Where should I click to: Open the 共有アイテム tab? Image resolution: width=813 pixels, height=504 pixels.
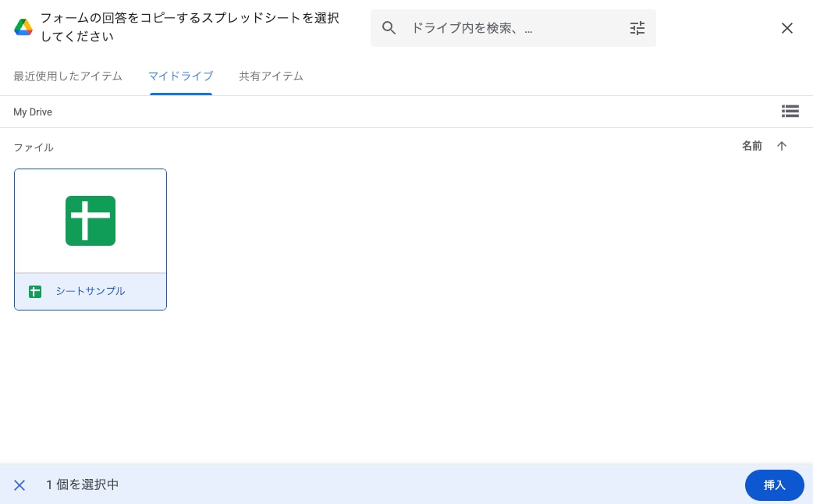point(271,76)
